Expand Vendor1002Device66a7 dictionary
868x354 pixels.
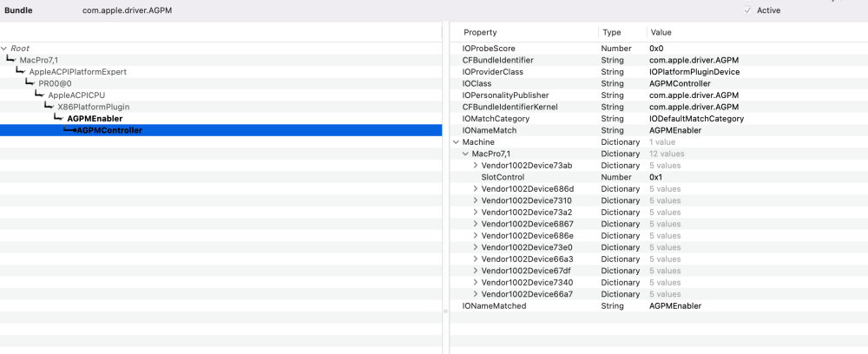pyautogui.click(x=475, y=294)
